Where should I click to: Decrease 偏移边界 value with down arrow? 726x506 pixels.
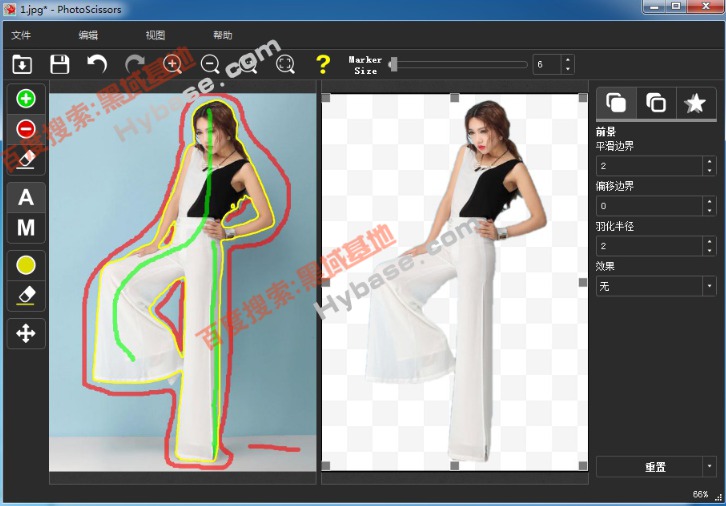point(709,211)
